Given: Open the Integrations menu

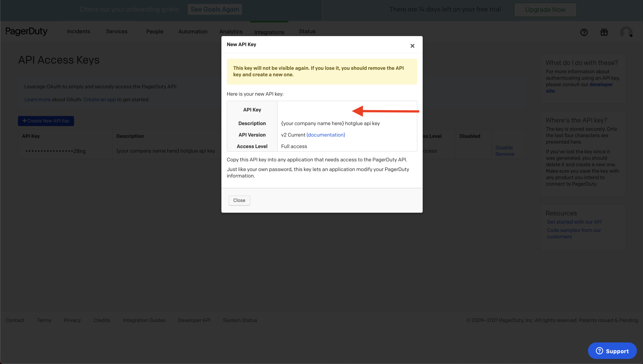Looking at the screenshot, I should pyautogui.click(x=269, y=32).
